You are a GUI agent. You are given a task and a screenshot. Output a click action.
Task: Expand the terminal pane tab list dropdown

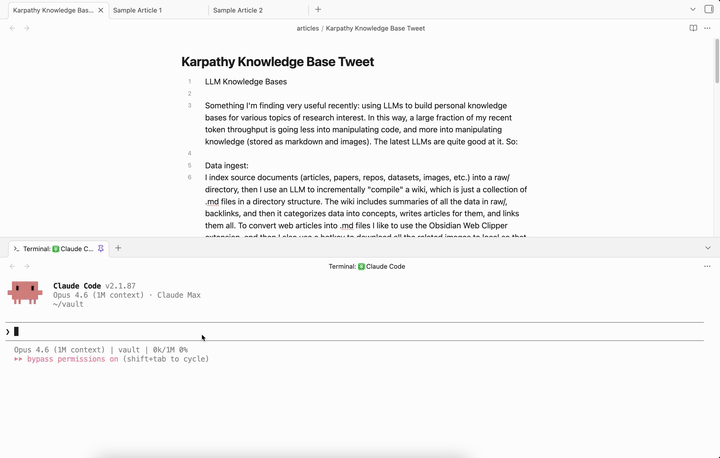coord(708,248)
